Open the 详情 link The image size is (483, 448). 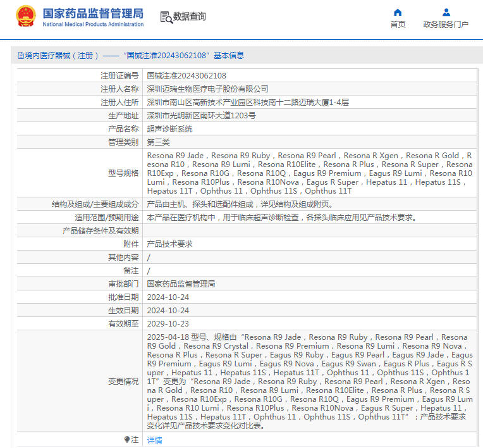pyautogui.click(x=154, y=440)
